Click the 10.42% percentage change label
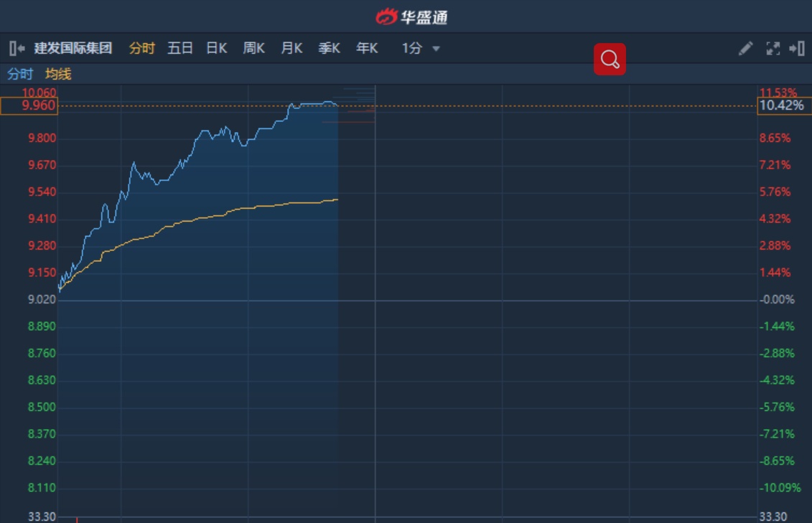Image resolution: width=812 pixels, height=523 pixels. pos(781,106)
